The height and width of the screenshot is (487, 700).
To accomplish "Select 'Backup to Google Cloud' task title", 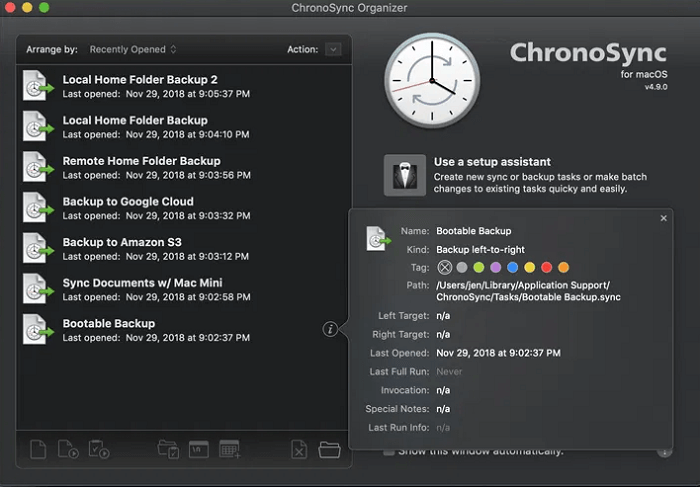I will click(128, 202).
